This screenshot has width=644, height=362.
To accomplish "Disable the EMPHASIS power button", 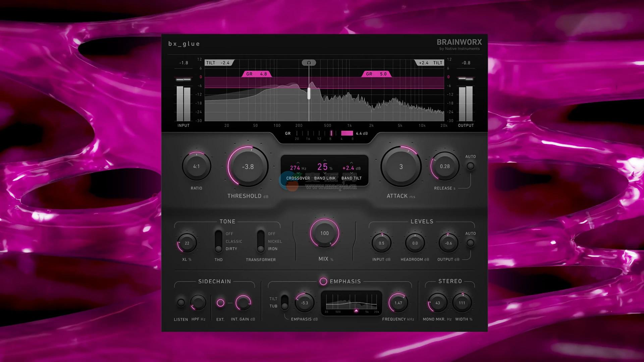I will pos(323,281).
